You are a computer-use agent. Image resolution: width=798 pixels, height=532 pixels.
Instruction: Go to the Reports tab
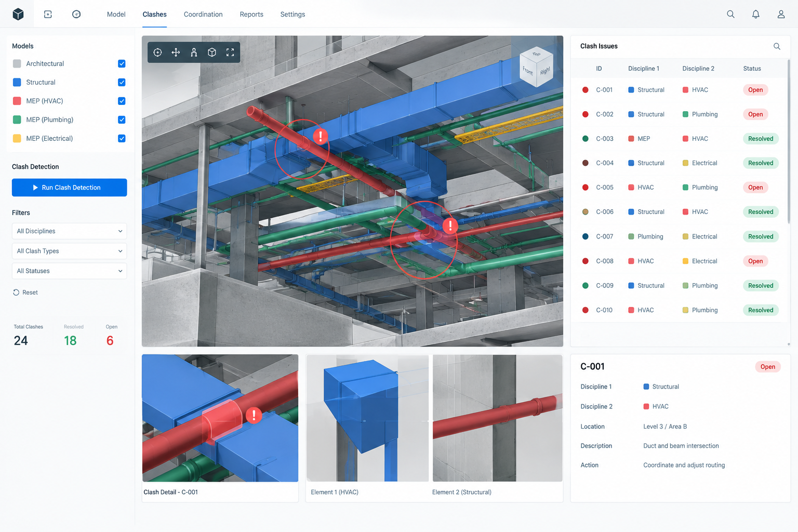coord(251,15)
